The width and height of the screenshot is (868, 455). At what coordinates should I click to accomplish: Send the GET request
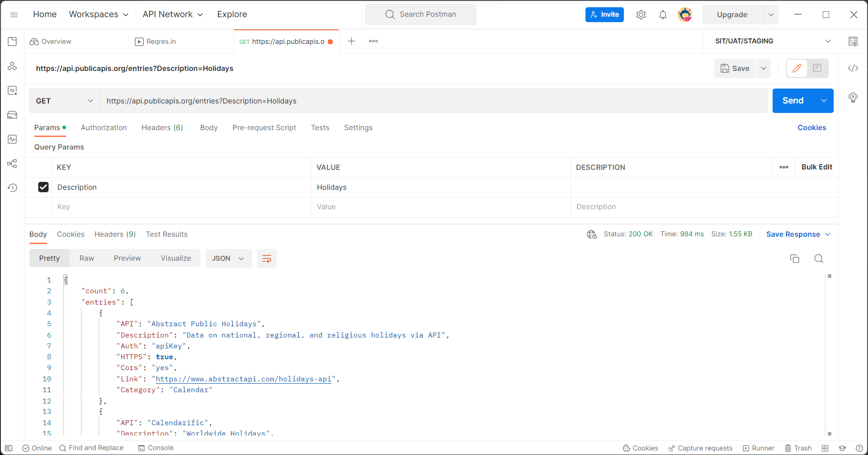[793, 101]
